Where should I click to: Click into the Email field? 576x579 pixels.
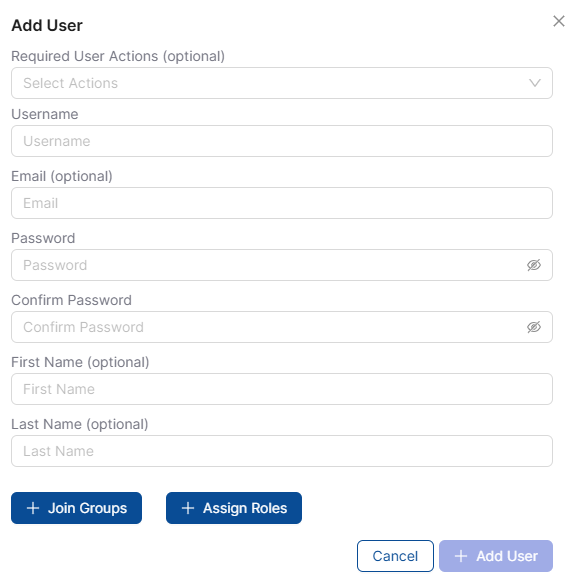click(x=282, y=203)
